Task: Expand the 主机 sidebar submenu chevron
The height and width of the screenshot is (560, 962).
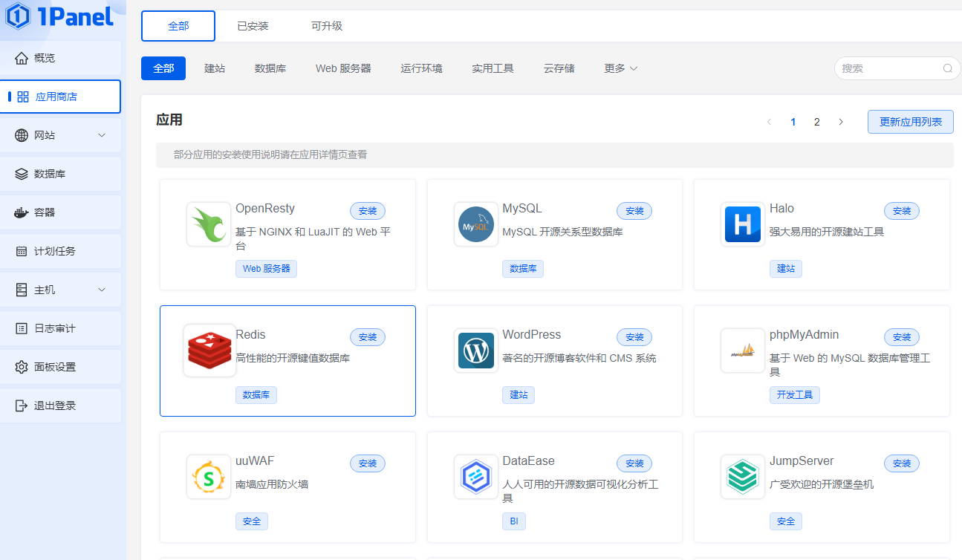Action: tap(103, 290)
